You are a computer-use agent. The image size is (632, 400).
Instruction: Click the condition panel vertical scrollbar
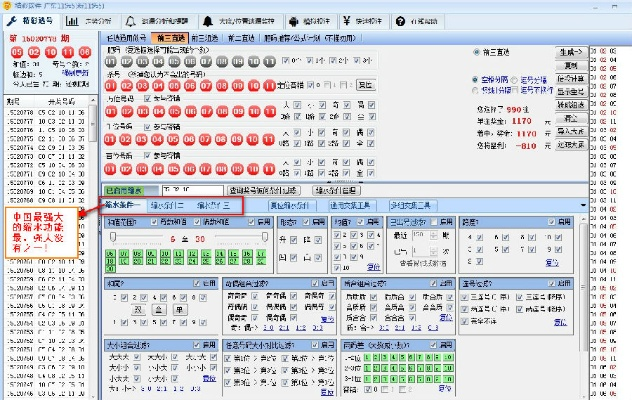click(x=583, y=287)
